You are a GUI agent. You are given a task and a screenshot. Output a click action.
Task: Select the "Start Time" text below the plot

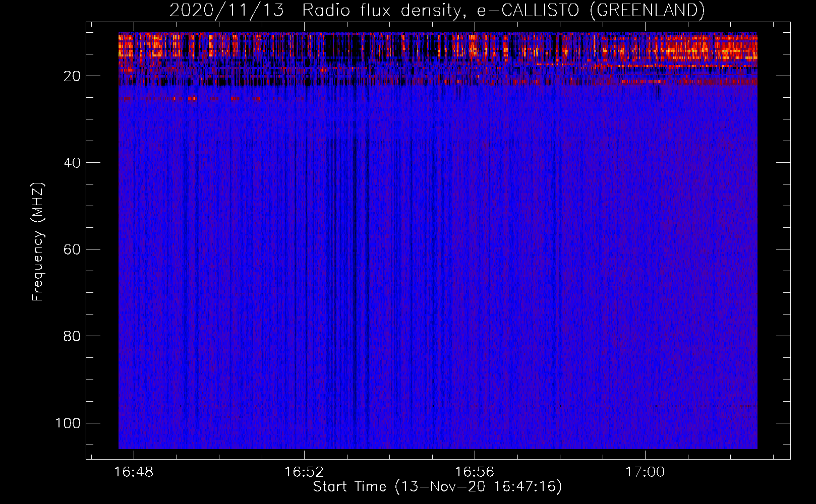(x=349, y=487)
